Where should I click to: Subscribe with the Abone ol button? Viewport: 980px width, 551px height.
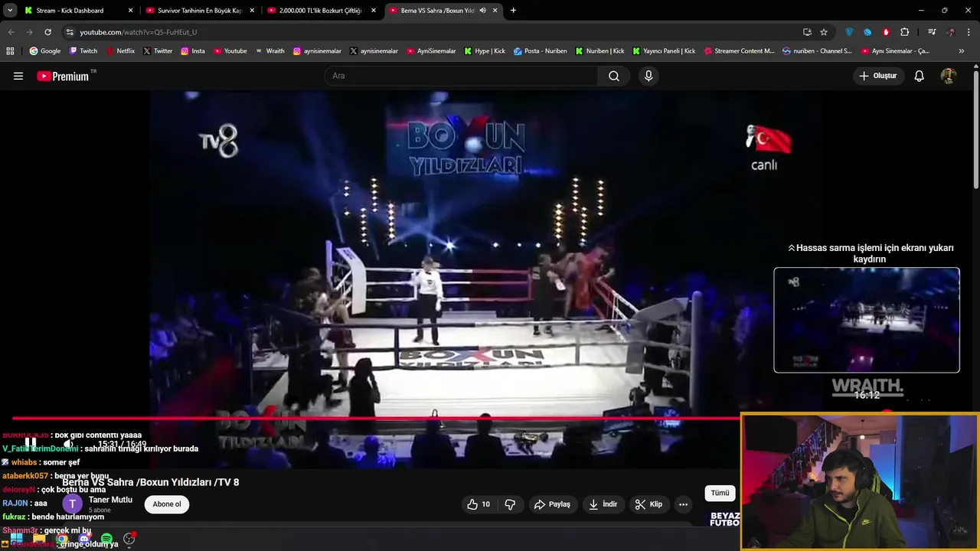pyautogui.click(x=167, y=504)
